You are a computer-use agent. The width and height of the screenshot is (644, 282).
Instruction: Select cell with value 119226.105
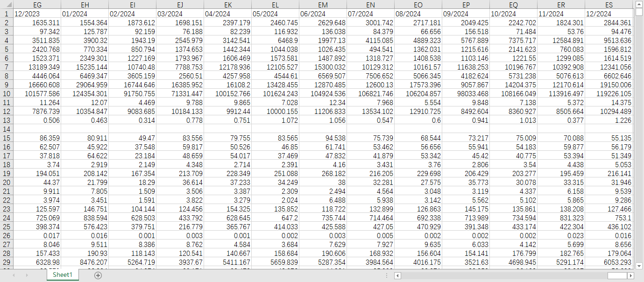pyautogui.click(x=609, y=93)
